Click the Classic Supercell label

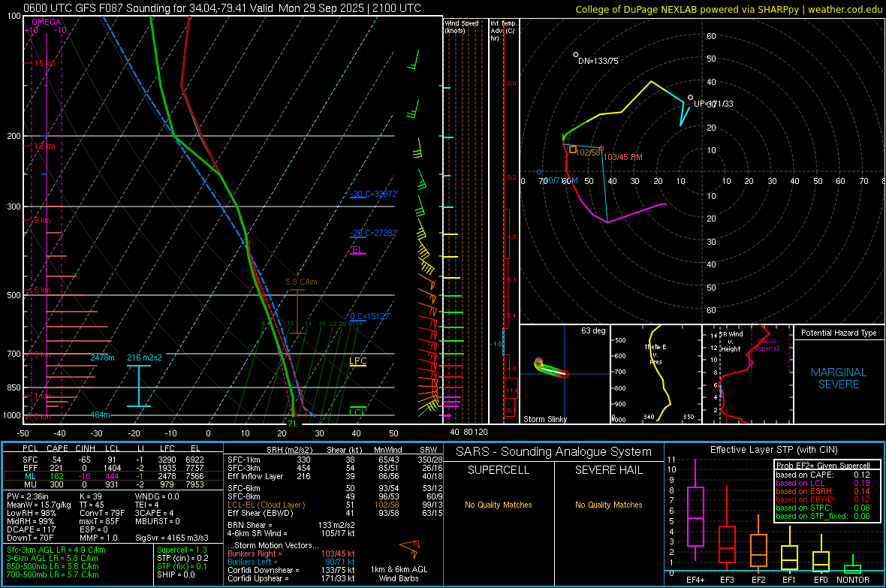(767, 345)
